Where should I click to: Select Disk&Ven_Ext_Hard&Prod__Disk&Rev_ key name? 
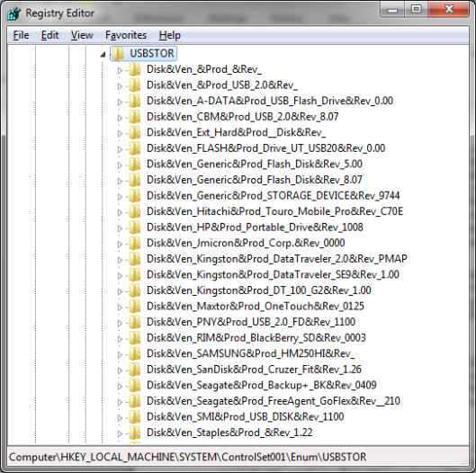point(236,132)
